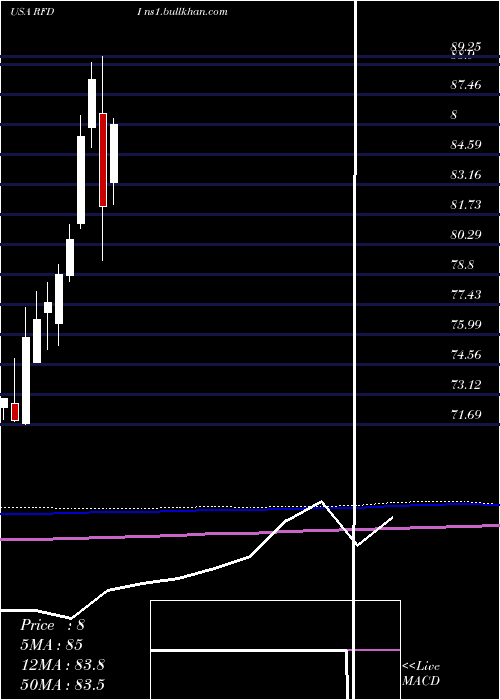Click the 89.25 price axis label

(x=466, y=46)
